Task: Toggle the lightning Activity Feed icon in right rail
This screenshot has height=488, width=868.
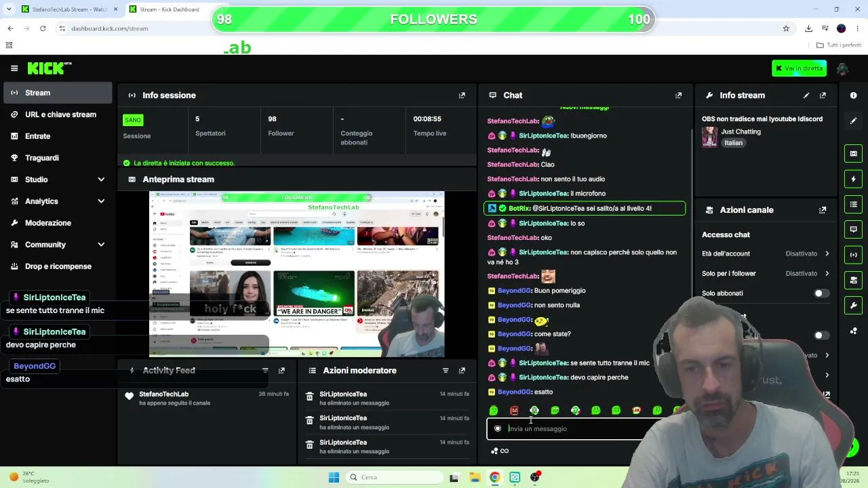Action: [853, 179]
